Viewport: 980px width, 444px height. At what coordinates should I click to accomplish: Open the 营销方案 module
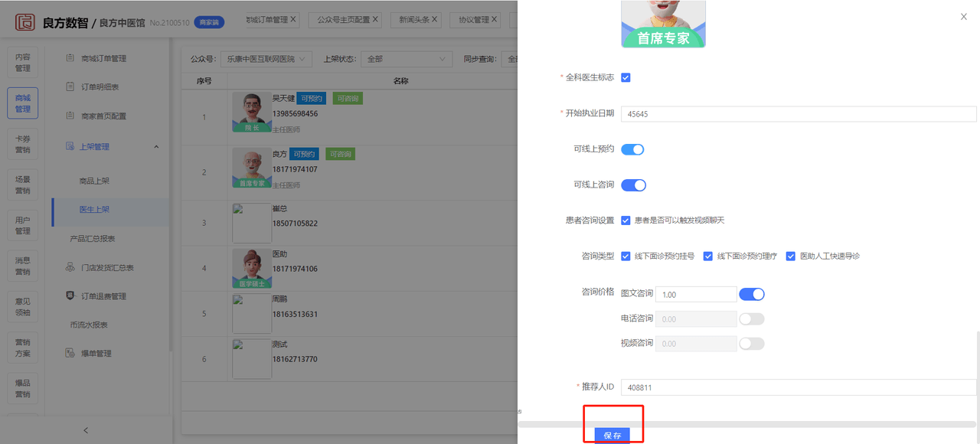tap(23, 347)
